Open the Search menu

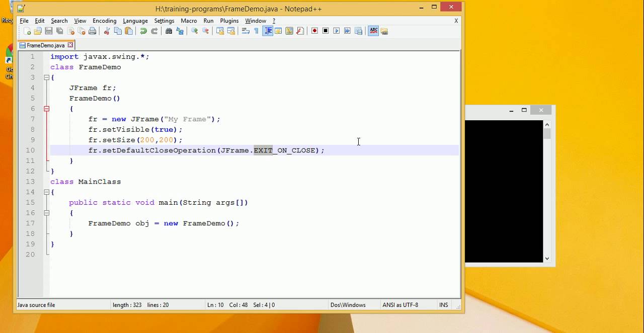click(59, 21)
